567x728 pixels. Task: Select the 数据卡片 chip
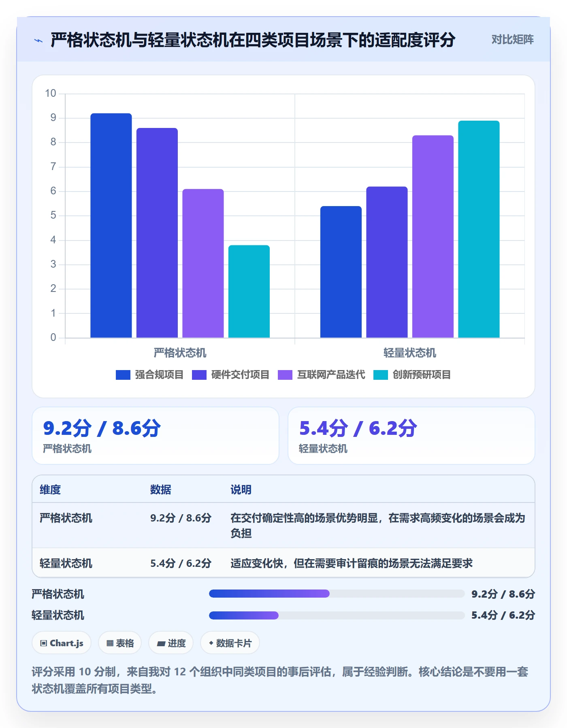pos(230,643)
